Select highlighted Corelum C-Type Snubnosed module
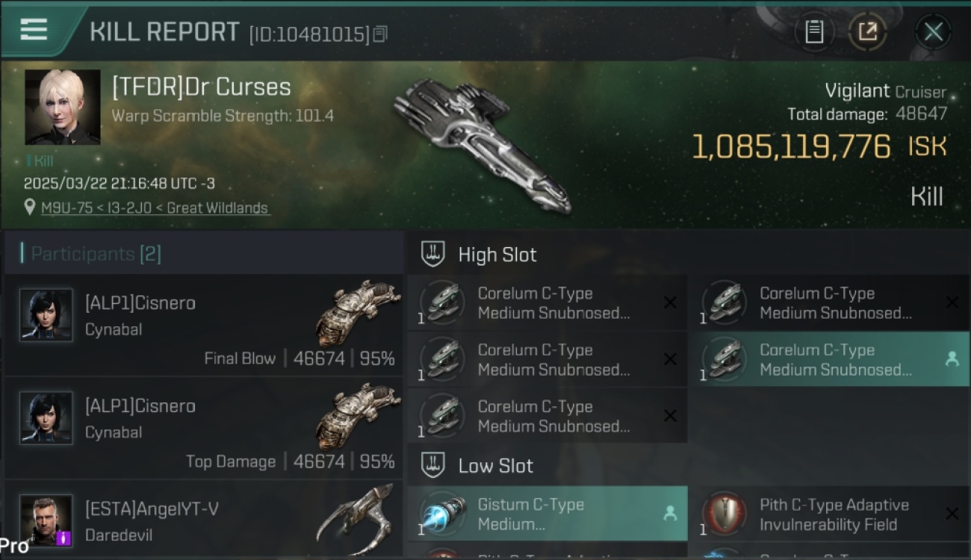 coord(828,359)
